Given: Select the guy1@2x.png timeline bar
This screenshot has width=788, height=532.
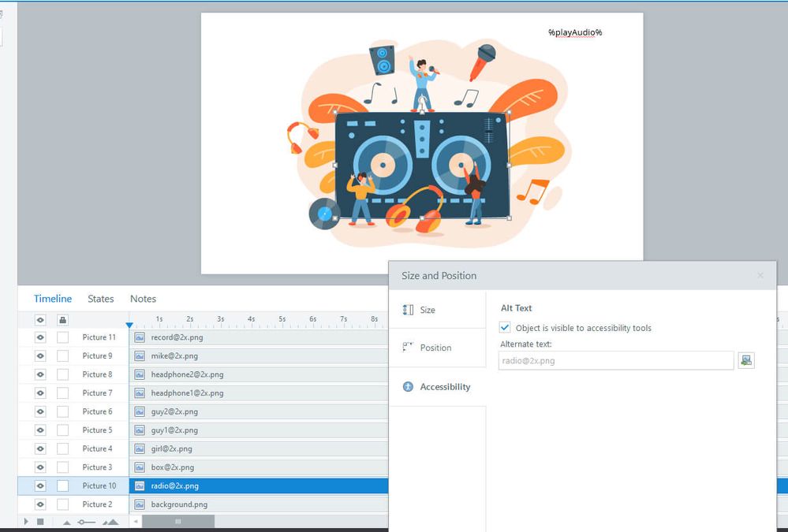Looking at the screenshot, I should [x=259, y=430].
